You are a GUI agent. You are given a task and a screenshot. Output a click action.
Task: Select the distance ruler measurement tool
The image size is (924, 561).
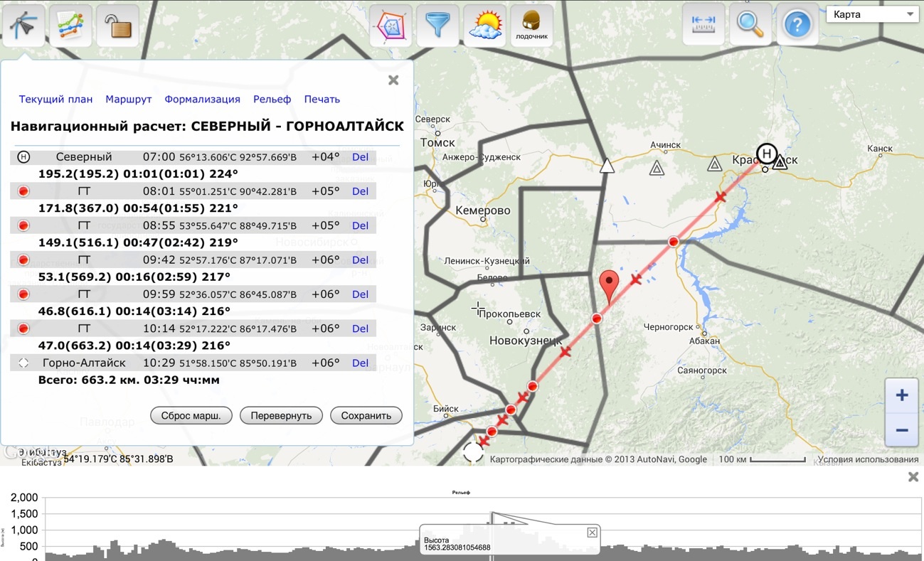click(703, 25)
